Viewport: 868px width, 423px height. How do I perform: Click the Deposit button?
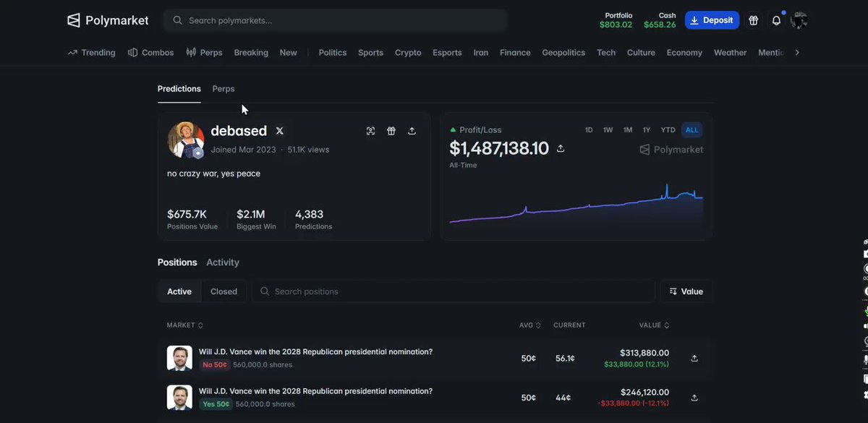tap(712, 20)
